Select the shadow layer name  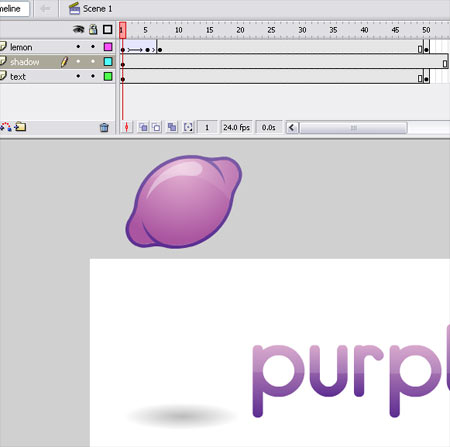coord(25,62)
